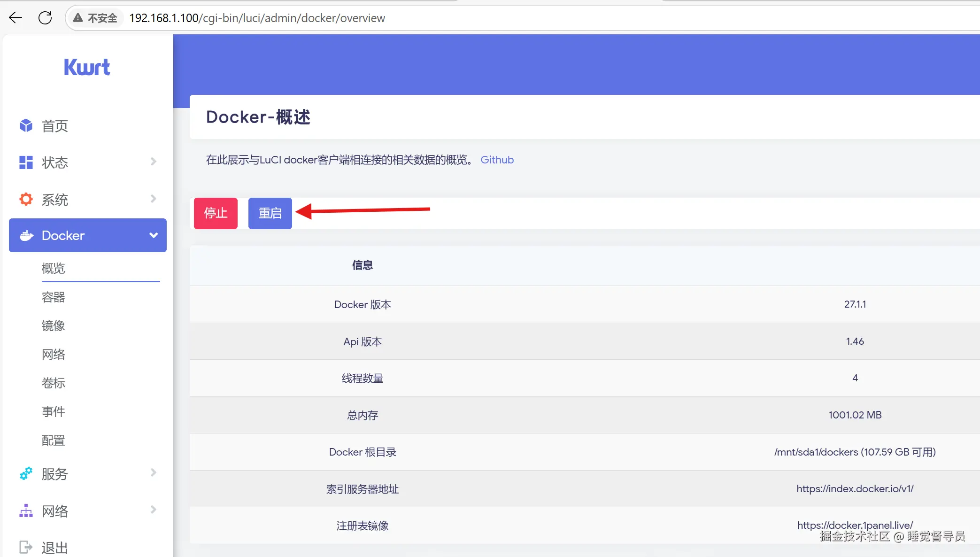Open the Github link
The image size is (980, 557).
(x=497, y=160)
